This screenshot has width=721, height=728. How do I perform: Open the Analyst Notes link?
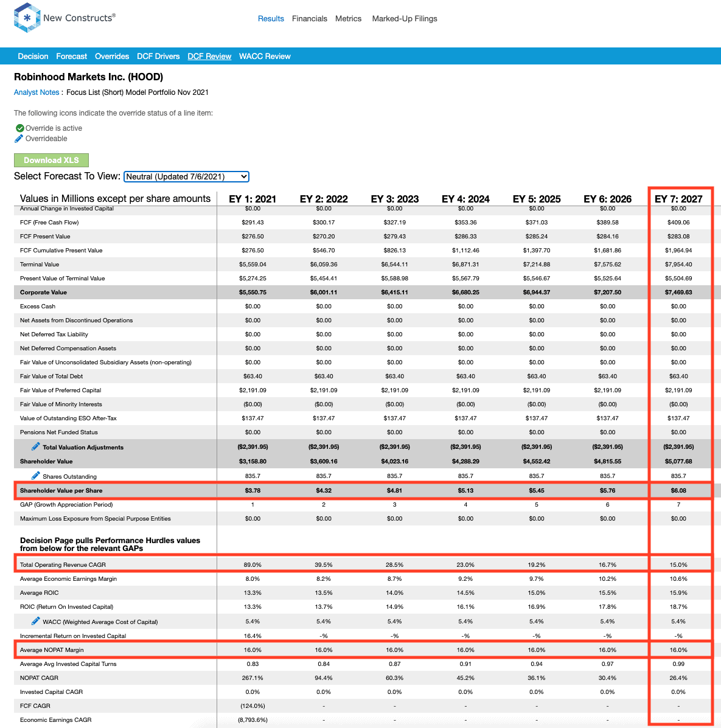point(37,92)
